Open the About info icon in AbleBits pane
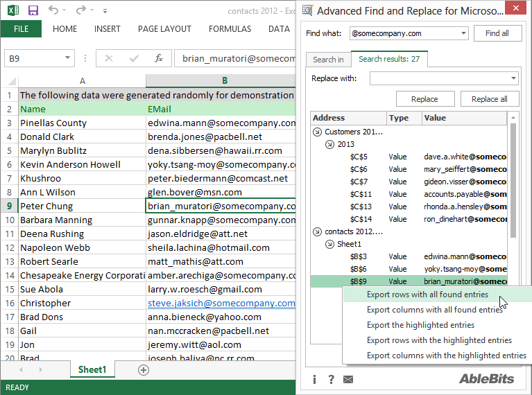 point(314,379)
